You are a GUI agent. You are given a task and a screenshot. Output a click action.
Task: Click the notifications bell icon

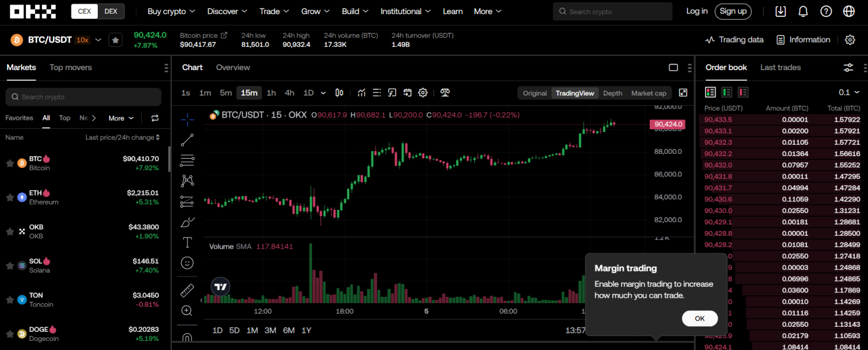pyautogui.click(x=803, y=11)
